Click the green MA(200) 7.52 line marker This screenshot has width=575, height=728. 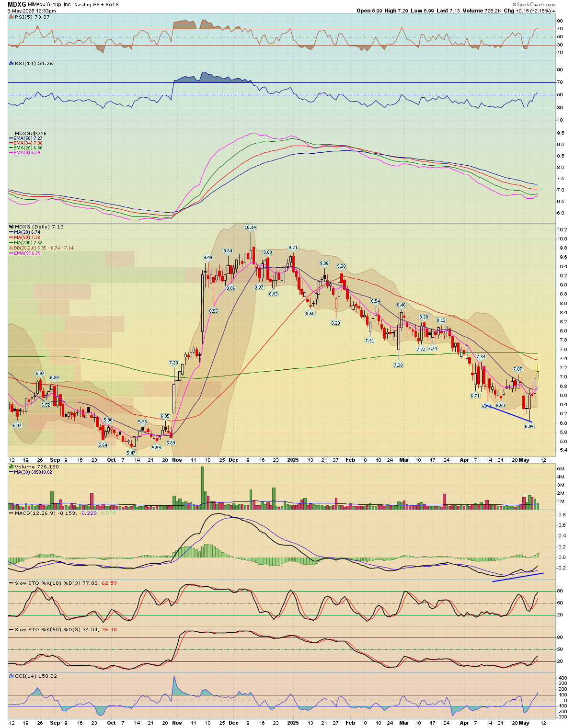point(11,242)
